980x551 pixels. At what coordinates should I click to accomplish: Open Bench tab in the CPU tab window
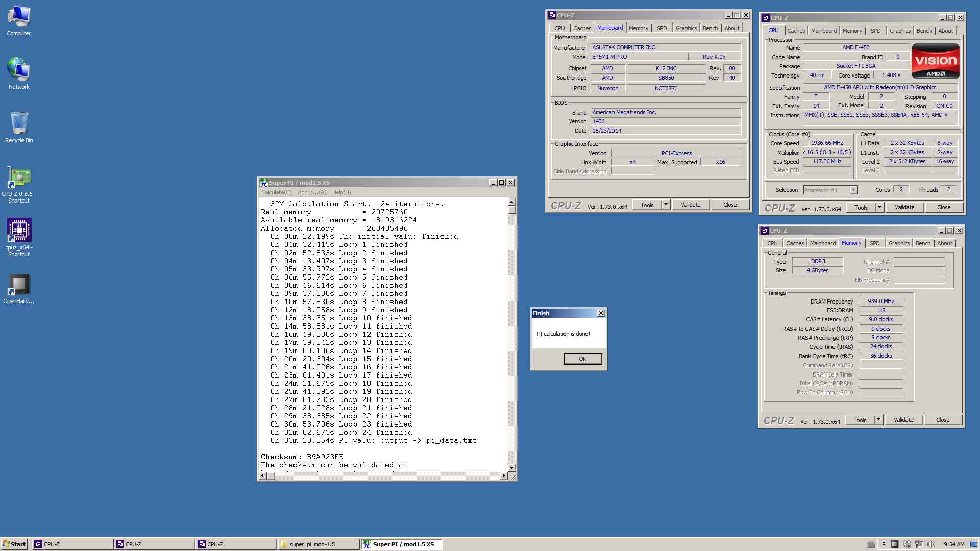pyautogui.click(x=924, y=31)
